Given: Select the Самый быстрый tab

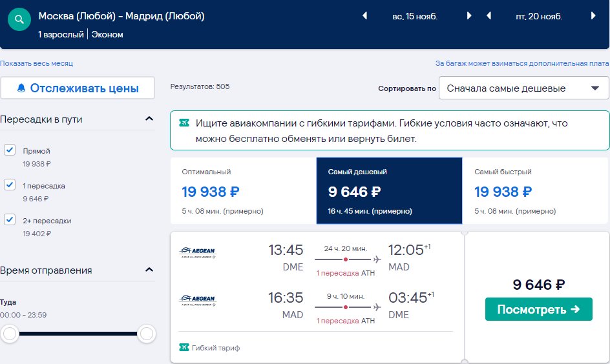Looking at the screenshot, I should pos(535,191).
